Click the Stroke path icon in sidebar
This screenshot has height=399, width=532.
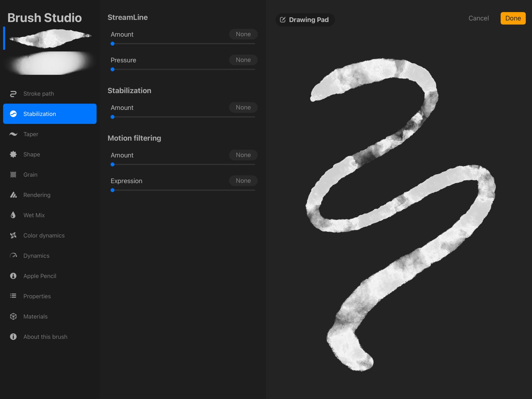pyautogui.click(x=13, y=94)
